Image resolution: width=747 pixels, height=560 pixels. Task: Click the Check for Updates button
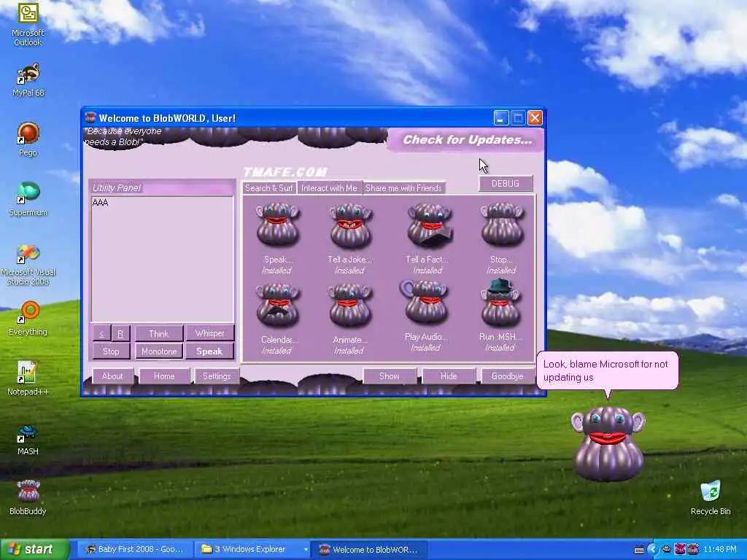coord(467,140)
